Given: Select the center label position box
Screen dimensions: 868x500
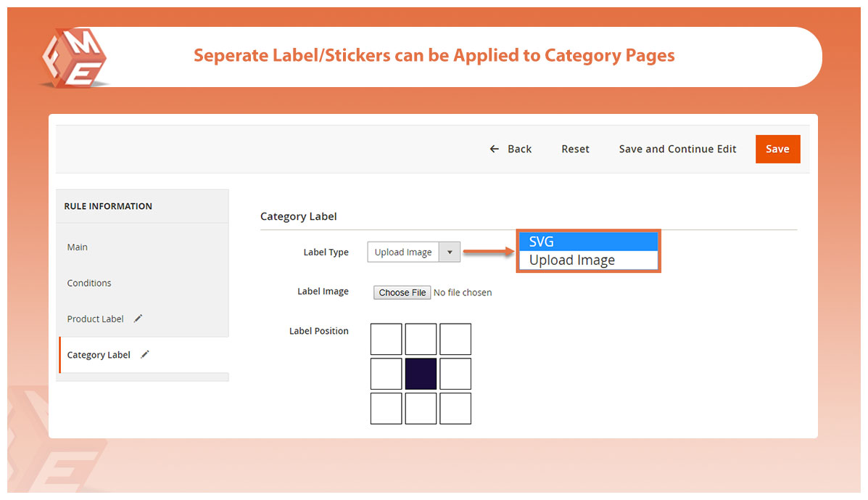Looking at the screenshot, I should pyautogui.click(x=421, y=374).
